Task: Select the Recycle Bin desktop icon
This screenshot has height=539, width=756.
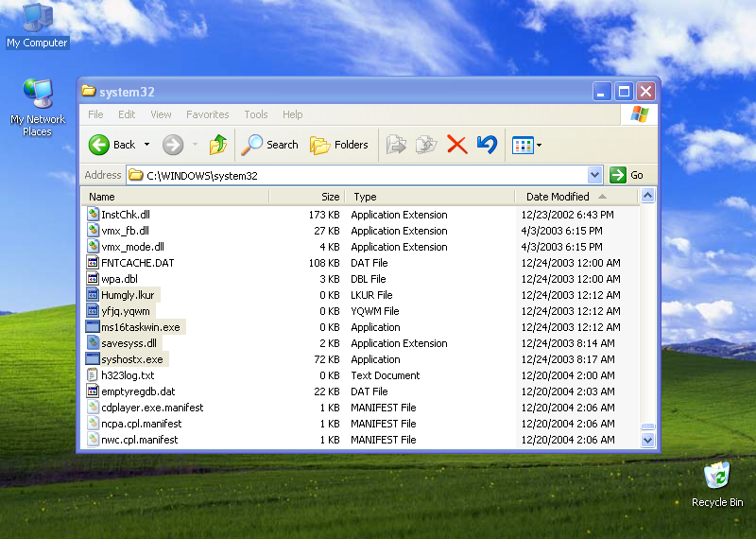Action: coord(717,484)
